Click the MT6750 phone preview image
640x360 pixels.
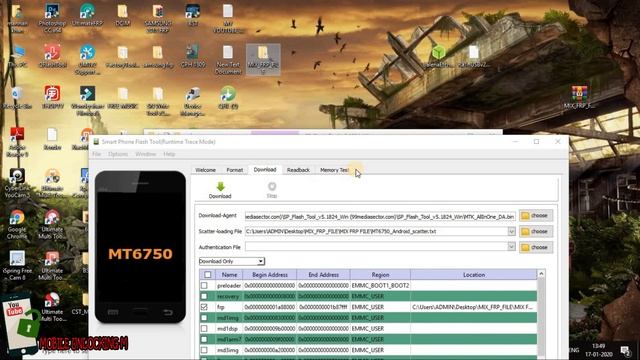coord(140,247)
